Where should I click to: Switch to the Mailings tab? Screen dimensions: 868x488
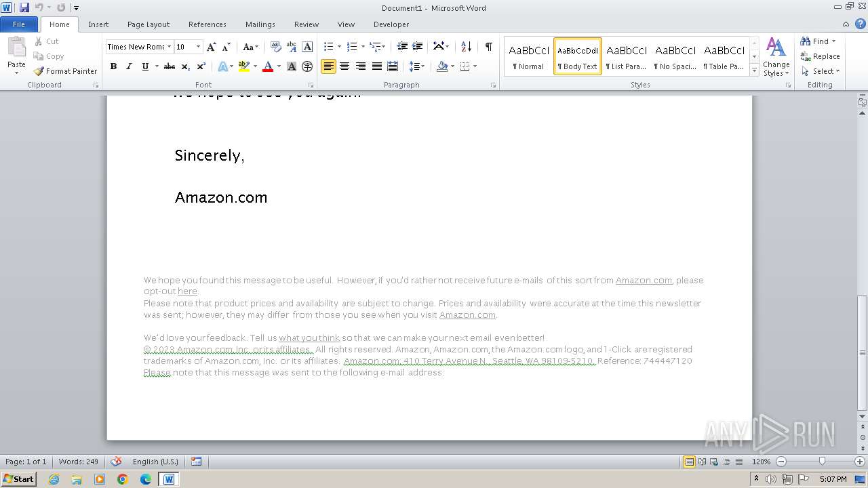click(x=260, y=24)
